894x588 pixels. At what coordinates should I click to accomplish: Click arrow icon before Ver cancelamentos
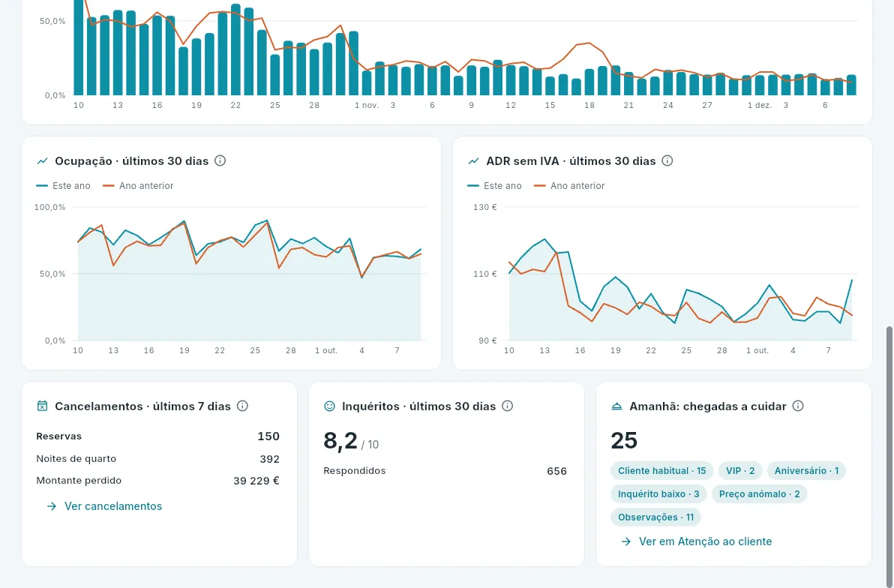pos(52,506)
